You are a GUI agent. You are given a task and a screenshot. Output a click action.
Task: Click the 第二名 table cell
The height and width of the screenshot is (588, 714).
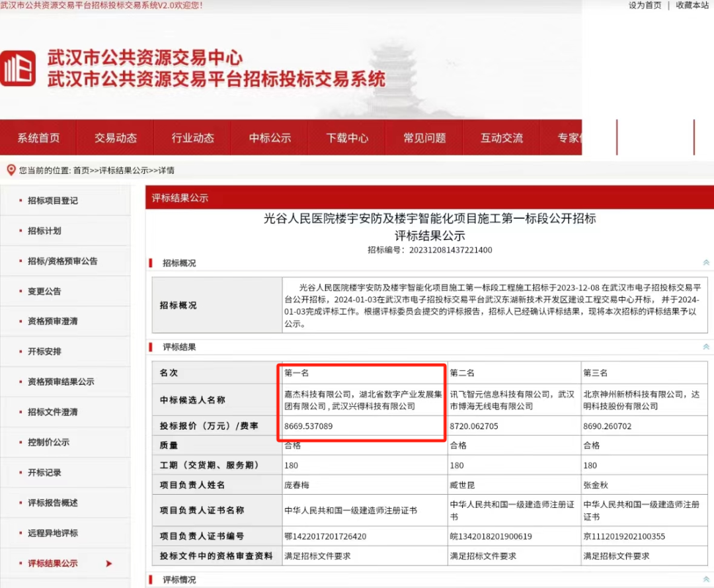click(514, 373)
